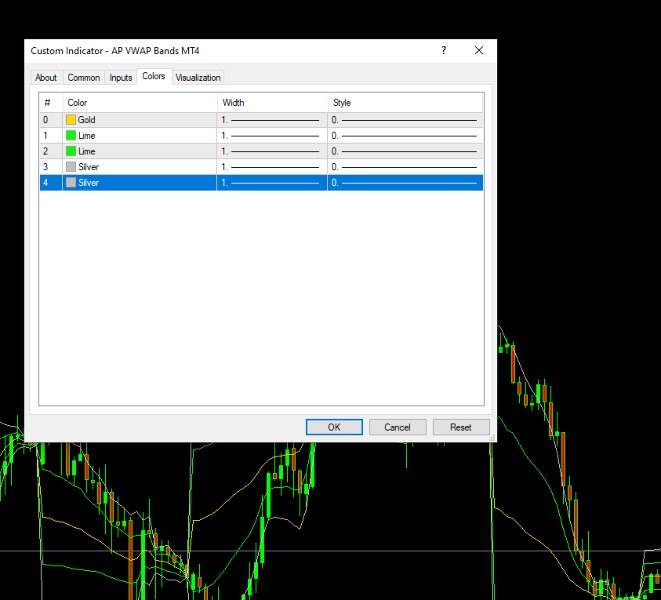Open the width selector for row 0
The image size is (661, 600).
click(272, 120)
